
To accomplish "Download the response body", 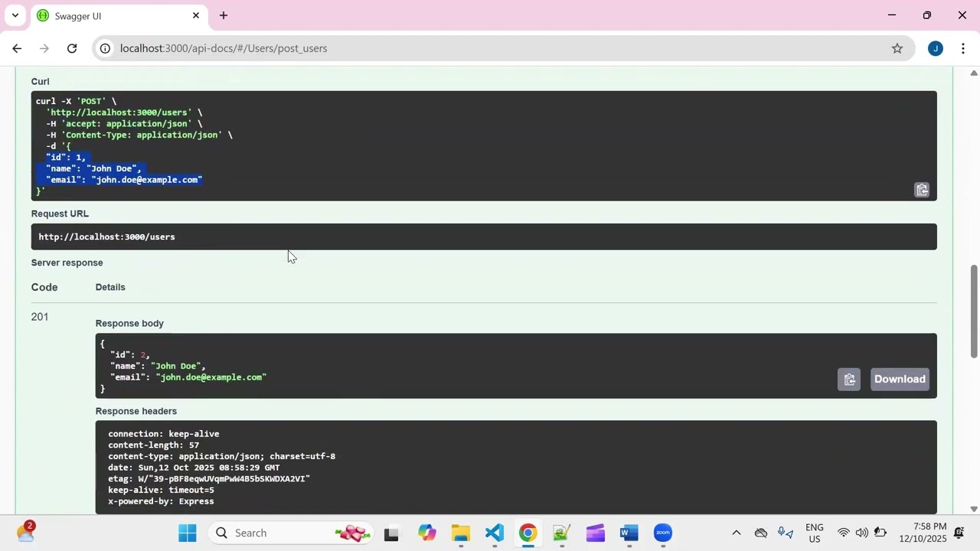I will click(x=900, y=380).
